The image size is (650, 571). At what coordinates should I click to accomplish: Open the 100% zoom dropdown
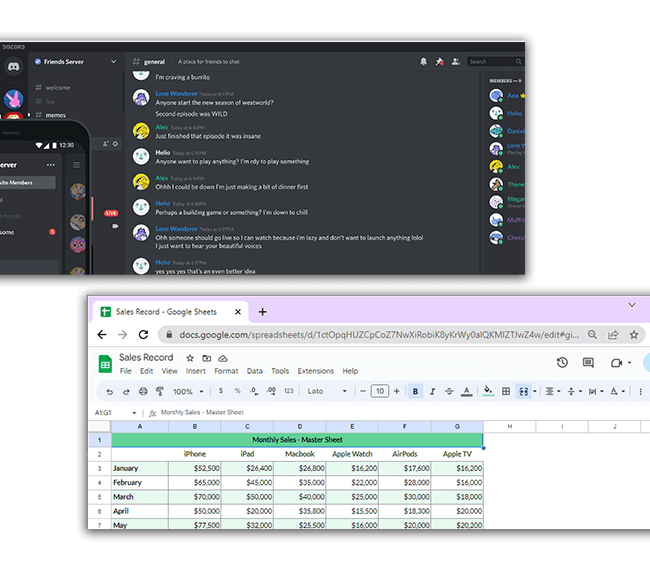click(x=189, y=391)
